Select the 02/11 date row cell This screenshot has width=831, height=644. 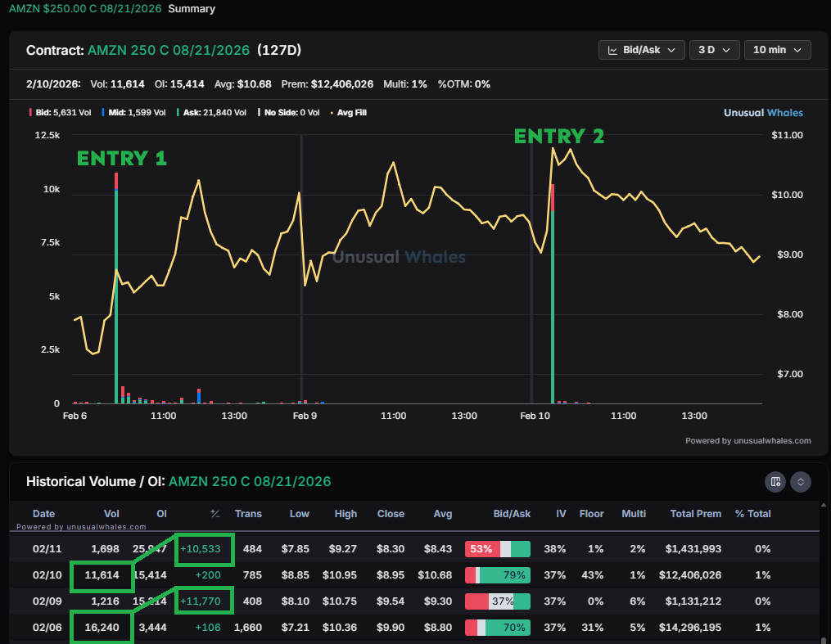pyautogui.click(x=47, y=549)
